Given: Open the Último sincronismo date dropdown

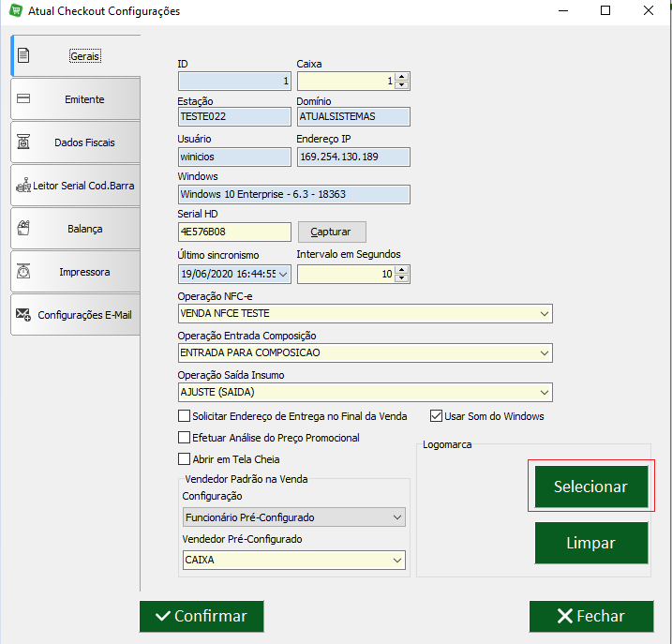Looking at the screenshot, I should [x=283, y=274].
